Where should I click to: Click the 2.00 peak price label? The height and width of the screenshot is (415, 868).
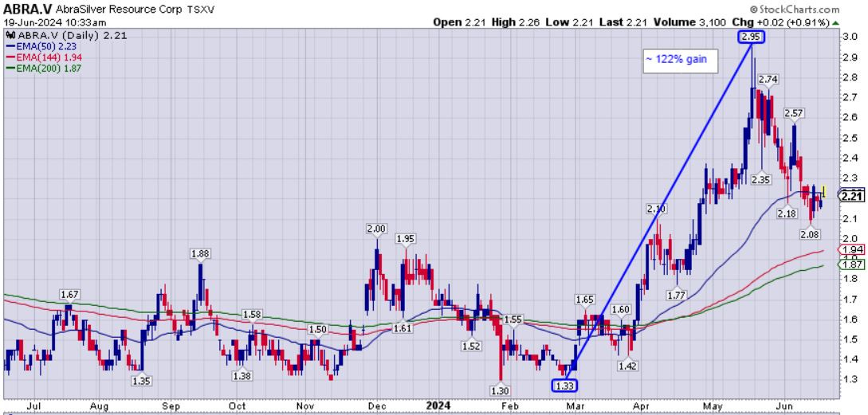tap(376, 229)
